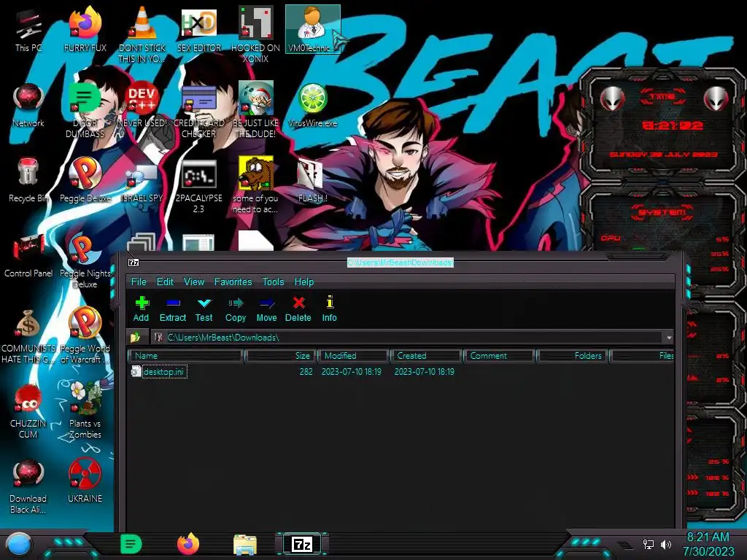Open the volume speaker tray icon
Image resolution: width=747 pixels, height=560 pixels.
tap(665, 544)
